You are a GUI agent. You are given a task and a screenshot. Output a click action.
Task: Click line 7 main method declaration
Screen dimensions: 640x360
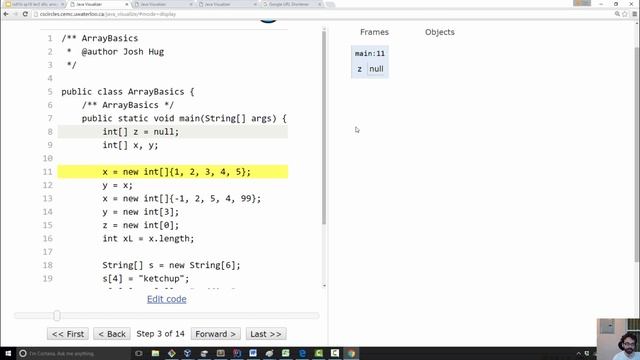[x=184, y=118]
